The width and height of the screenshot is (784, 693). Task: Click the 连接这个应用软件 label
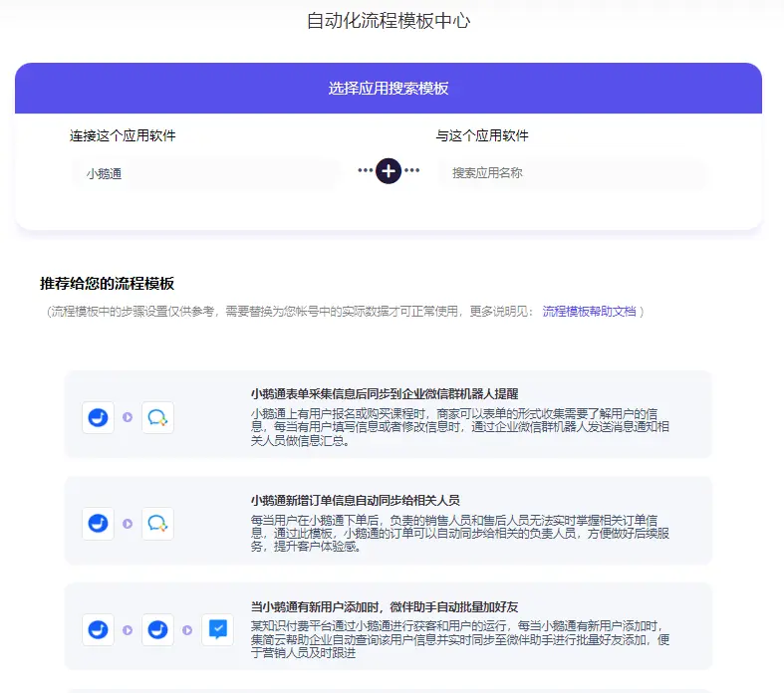(x=123, y=135)
